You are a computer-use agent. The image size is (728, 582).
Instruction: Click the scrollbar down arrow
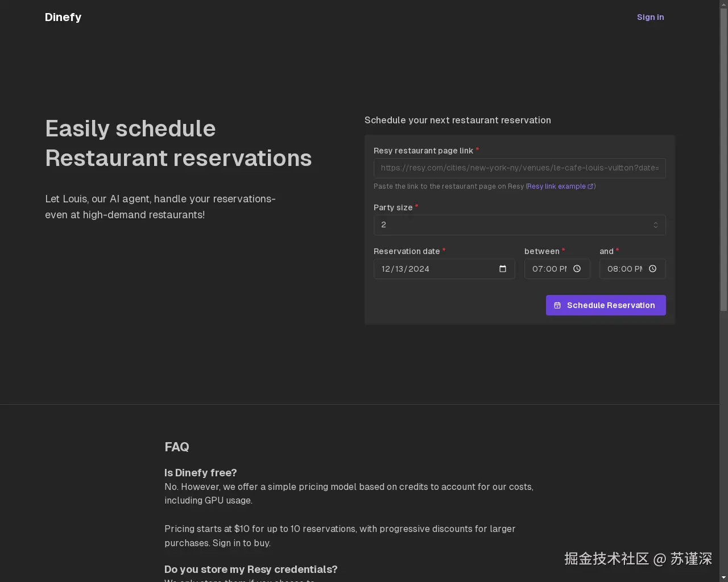[x=723, y=578]
